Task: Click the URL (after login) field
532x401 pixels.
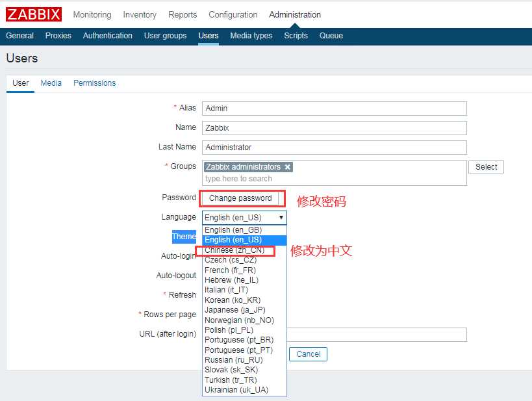Action: [377, 335]
